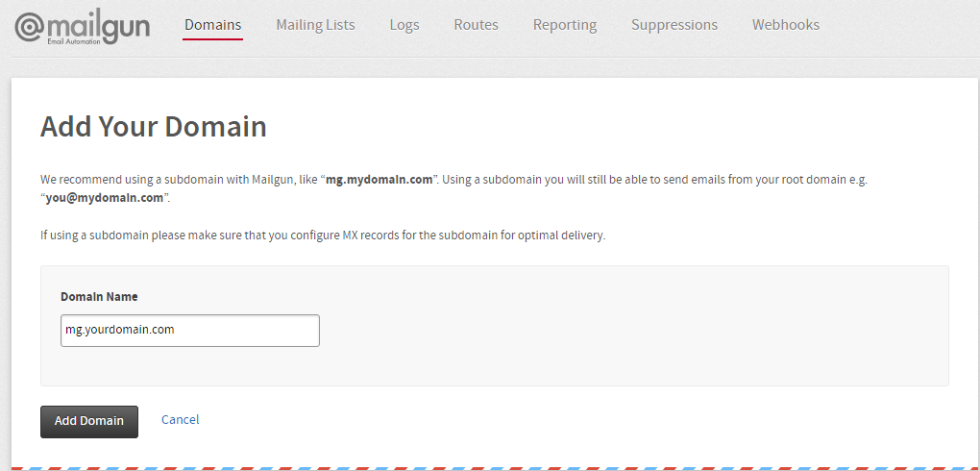Image resolution: width=980 pixels, height=471 pixels.
Task: Cancel adding the domain
Action: pyautogui.click(x=180, y=420)
